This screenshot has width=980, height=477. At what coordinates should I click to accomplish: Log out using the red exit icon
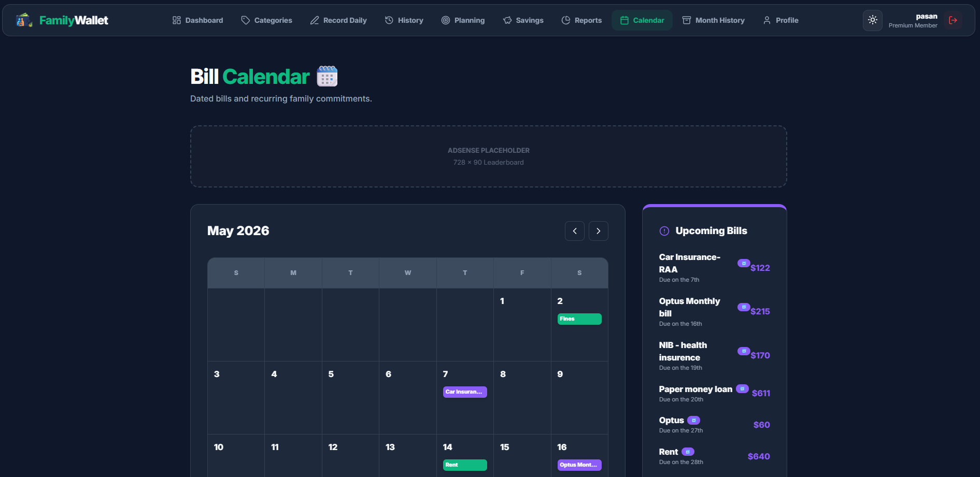point(953,20)
